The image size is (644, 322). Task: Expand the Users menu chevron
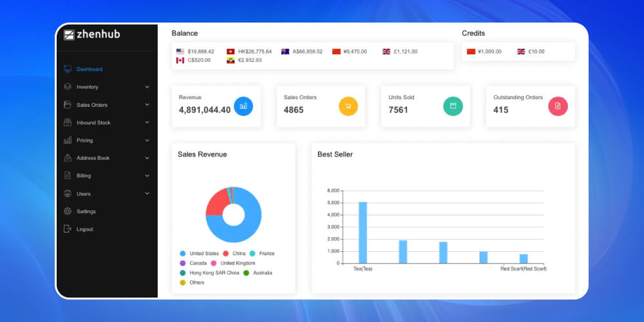click(x=147, y=193)
